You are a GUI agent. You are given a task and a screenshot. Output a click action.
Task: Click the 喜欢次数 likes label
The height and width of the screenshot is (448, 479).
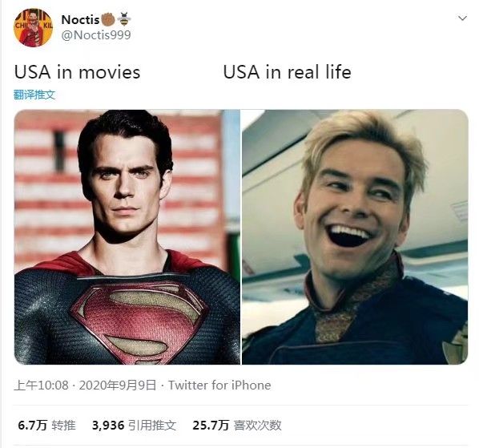tap(257, 425)
